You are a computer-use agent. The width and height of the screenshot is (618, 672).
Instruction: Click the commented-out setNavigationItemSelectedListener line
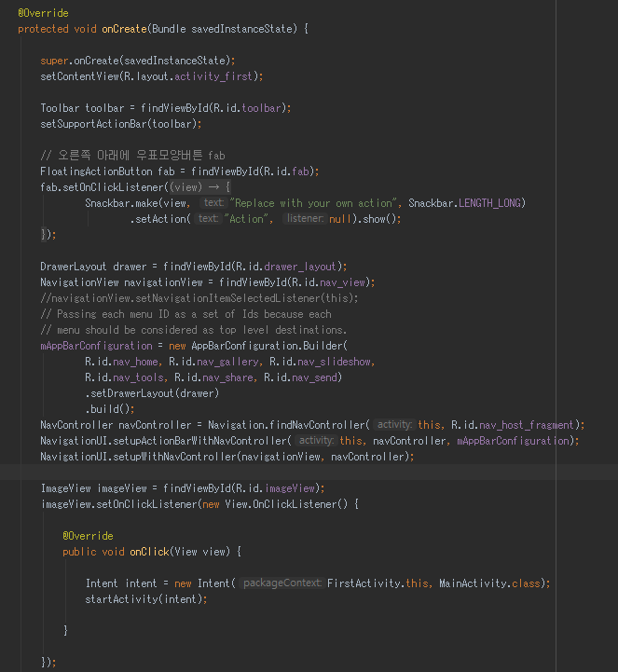tap(199, 298)
